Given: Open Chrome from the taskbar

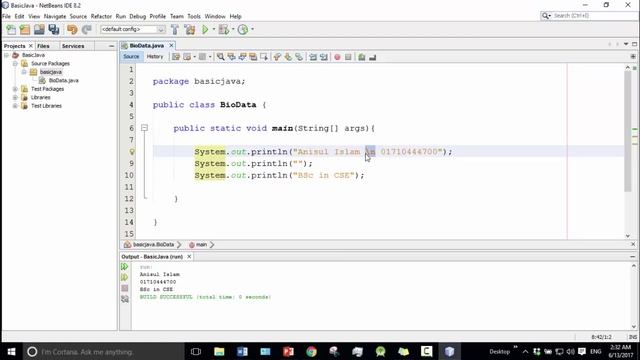Looking at the screenshot, I should point(311,351).
